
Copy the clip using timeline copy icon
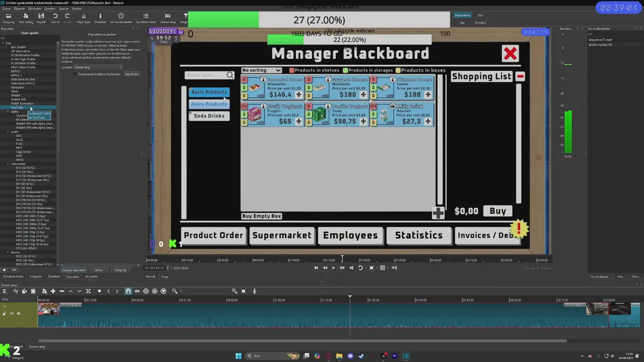(x=24, y=291)
